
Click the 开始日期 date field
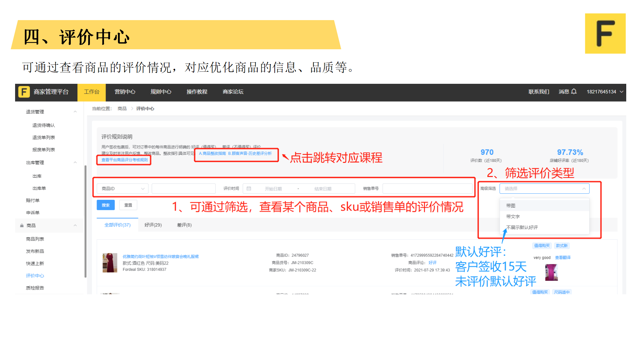273,189
